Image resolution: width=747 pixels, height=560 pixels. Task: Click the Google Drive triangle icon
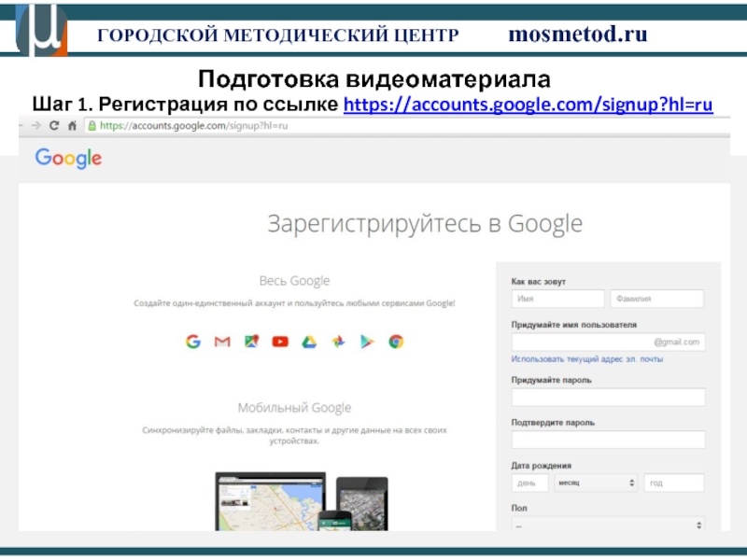click(x=309, y=342)
